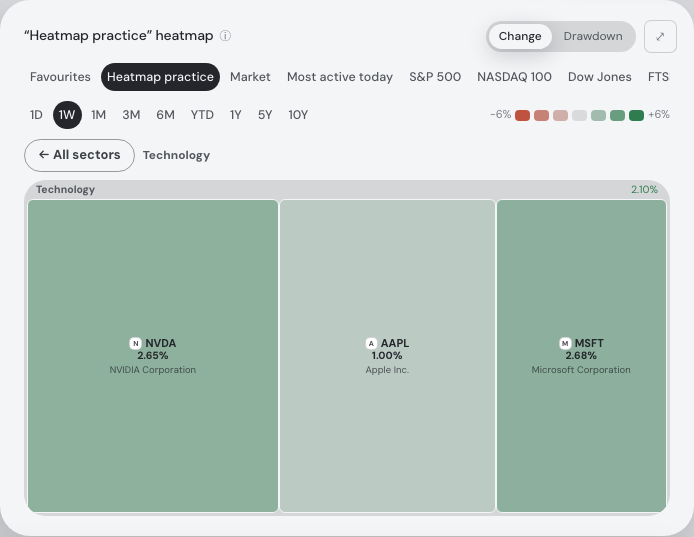Open fullscreen with the expand icon
This screenshot has width=694, height=537.
[660, 36]
